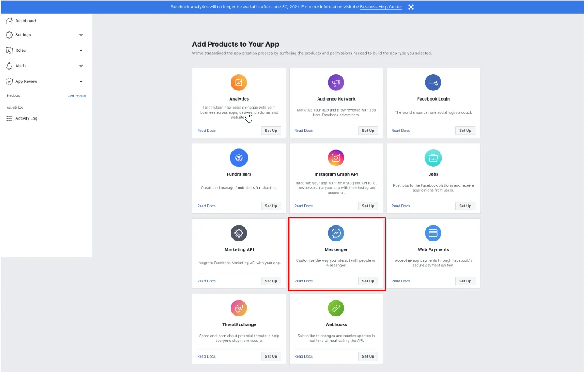Click the Marketing API gear icon

click(x=239, y=233)
